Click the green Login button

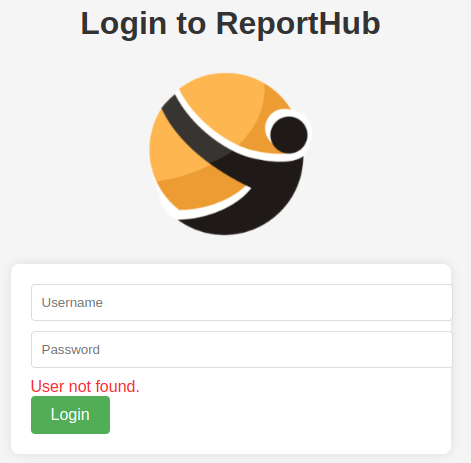[x=70, y=415]
